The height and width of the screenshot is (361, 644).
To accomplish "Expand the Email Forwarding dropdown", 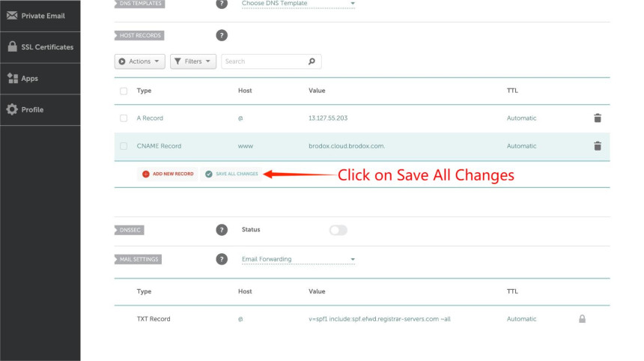I will click(x=298, y=259).
